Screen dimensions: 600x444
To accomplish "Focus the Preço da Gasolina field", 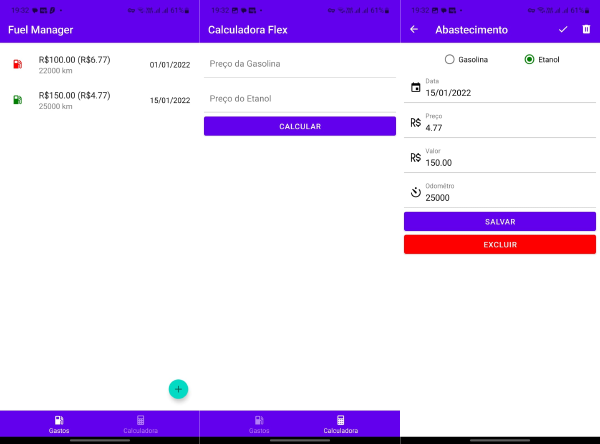I will pyautogui.click(x=300, y=64).
